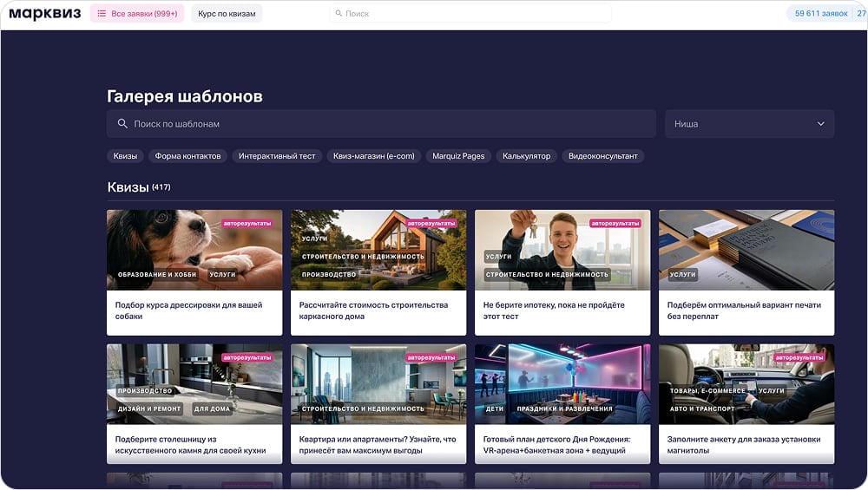Select the Интерактивный тест filter

click(277, 156)
